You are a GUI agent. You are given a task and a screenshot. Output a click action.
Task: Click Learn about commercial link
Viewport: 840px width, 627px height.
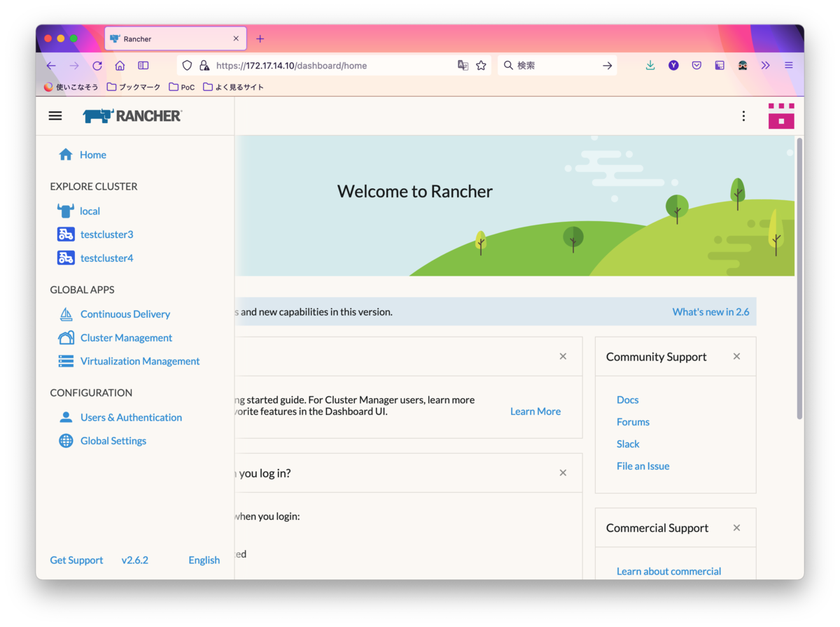pyautogui.click(x=668, y=571)
